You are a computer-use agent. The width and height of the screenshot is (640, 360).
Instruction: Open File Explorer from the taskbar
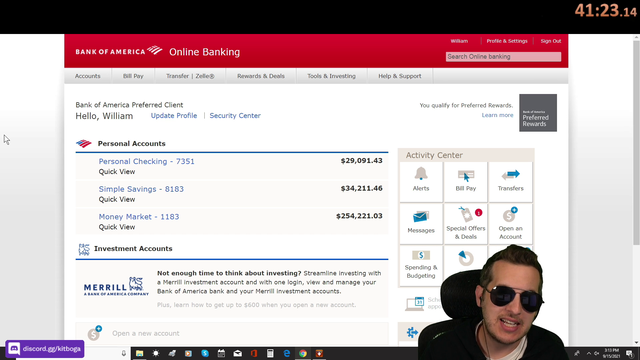click(x=140, y=353)
